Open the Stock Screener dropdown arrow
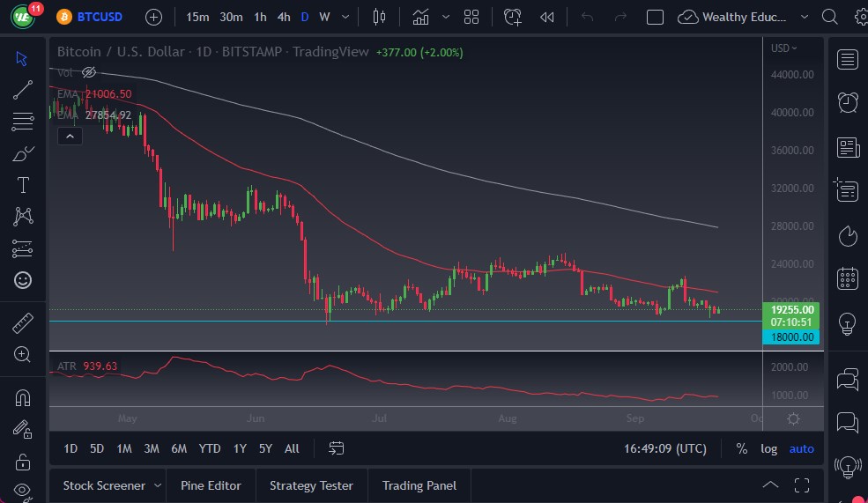 pos(158,485)
